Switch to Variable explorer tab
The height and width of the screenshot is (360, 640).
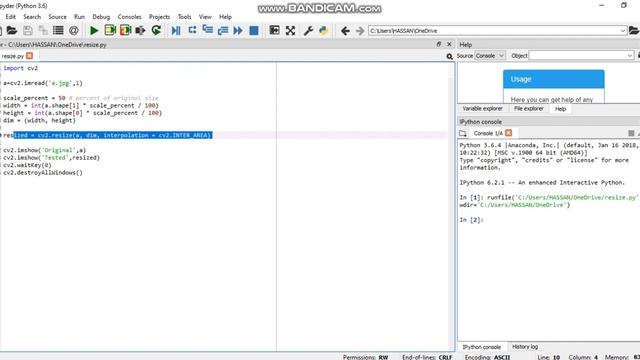tap(482, 109)
